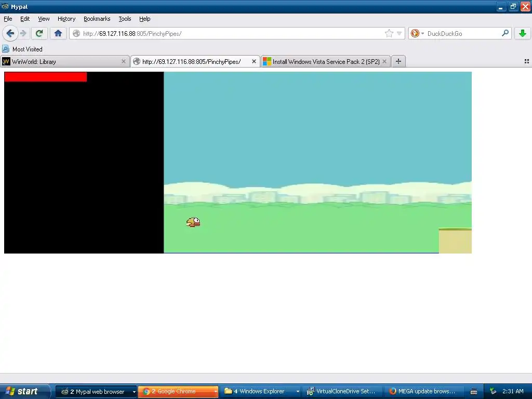
Task: Reload the page with the refresh icon
Action: (39, 33)
